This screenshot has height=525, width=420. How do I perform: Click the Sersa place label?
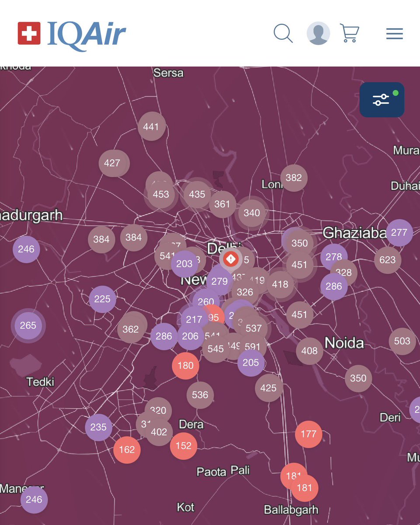click(x=168, y=73)
